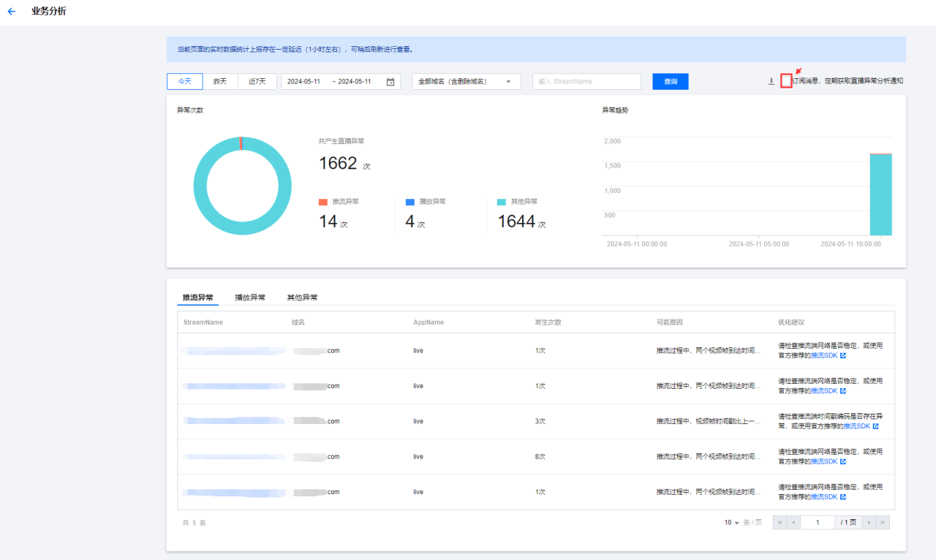
Task: Click the 共 5 条 total label
Action: pos(195,523)
